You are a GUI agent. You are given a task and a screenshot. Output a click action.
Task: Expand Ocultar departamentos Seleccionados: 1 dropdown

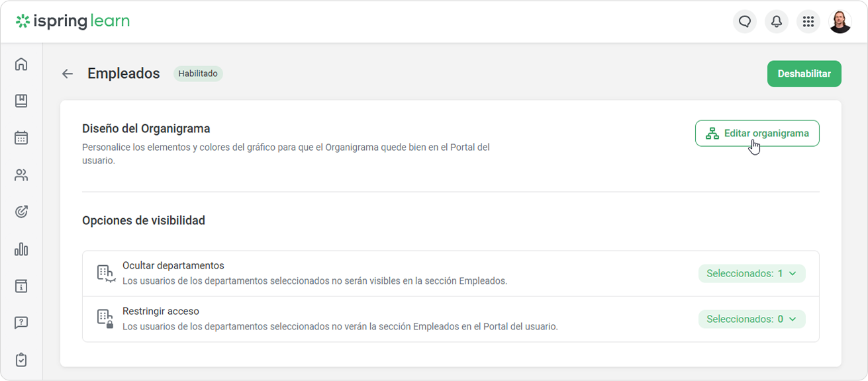(751, 274)
